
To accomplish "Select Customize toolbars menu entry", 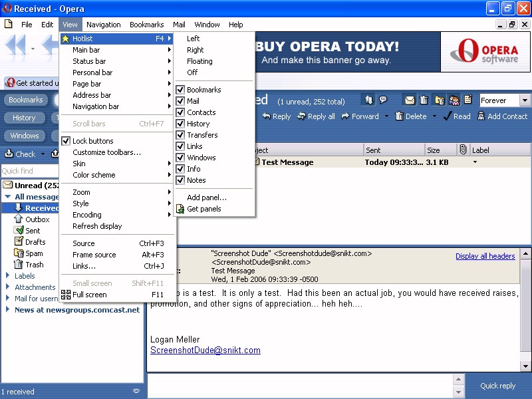I will point(118,152).
